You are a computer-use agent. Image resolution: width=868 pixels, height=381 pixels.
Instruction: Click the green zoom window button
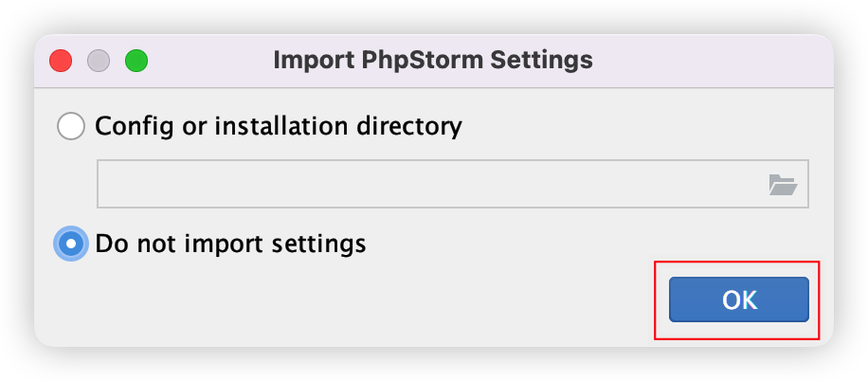tap(136, 61)
